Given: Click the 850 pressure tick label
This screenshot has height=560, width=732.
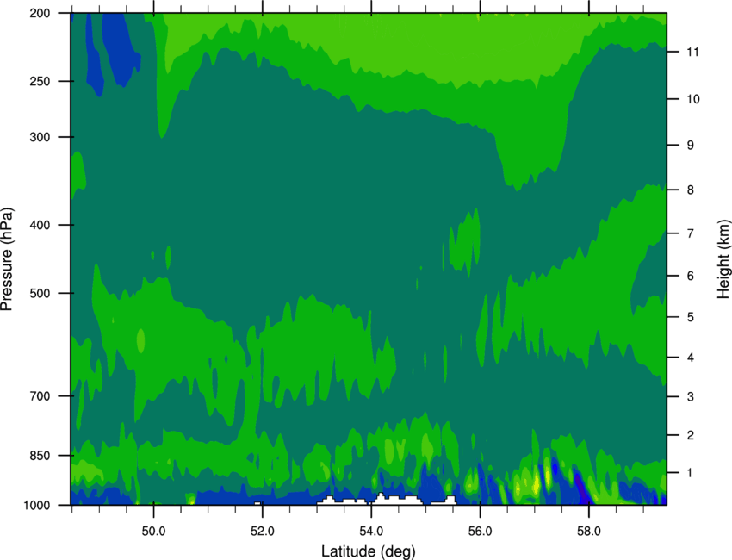Looking at the screenshot, I should [40, 456].
